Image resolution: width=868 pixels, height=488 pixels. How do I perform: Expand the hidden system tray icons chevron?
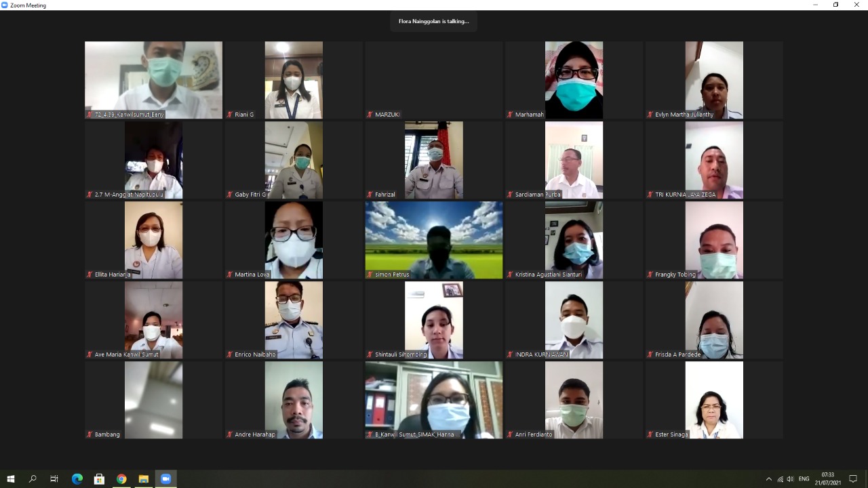click(768, 479)
